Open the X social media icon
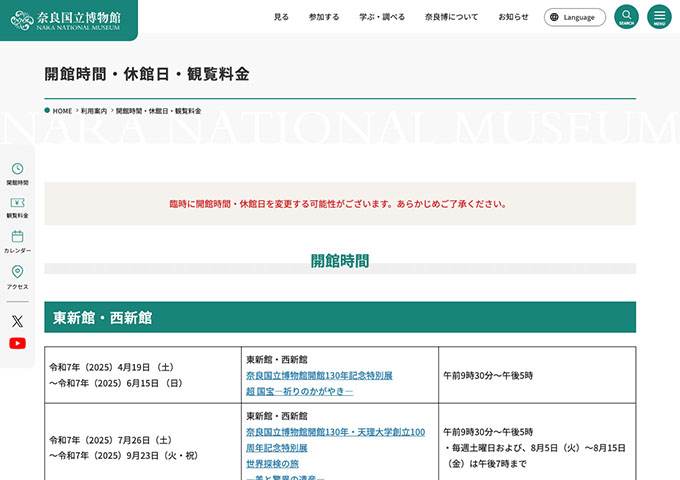This screenshot has height=480, width=680. pos(17,321)
